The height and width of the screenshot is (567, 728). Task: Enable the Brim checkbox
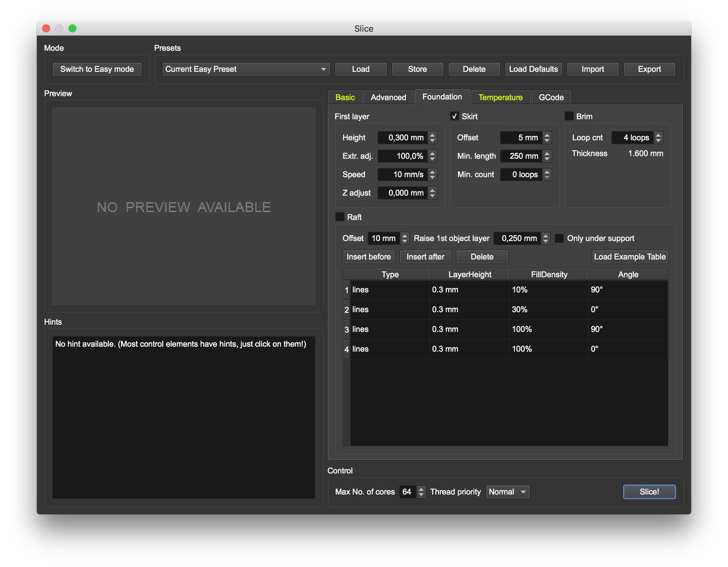[569, 116]
